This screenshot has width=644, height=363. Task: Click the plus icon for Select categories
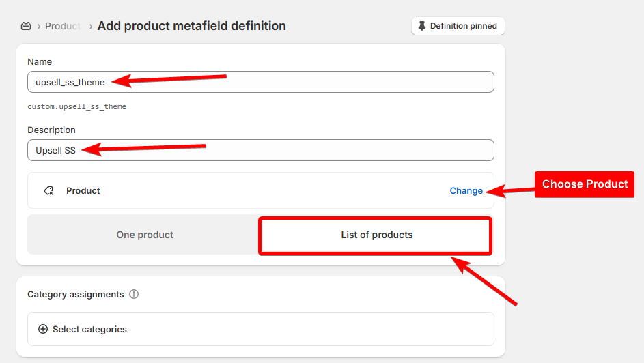click(43, 329)
